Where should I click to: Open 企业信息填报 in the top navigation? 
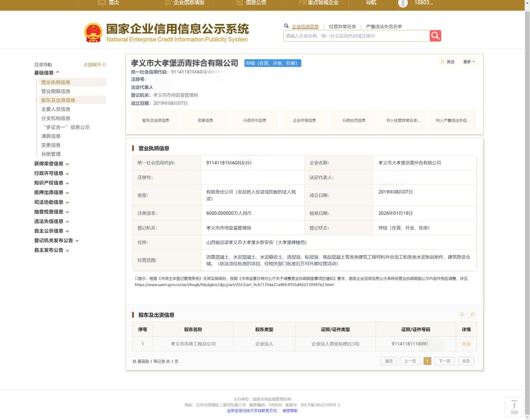[185, 3]
